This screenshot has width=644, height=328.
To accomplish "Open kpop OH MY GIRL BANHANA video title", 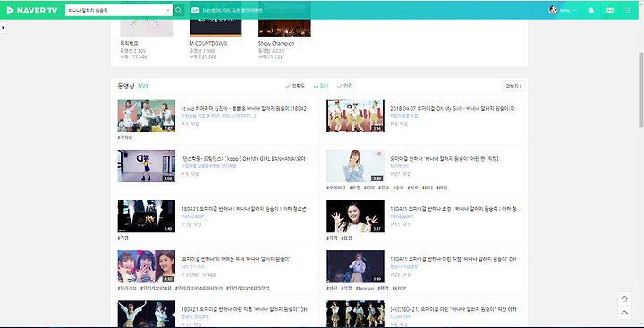I will pyautogui.click(x=246, y=159).
